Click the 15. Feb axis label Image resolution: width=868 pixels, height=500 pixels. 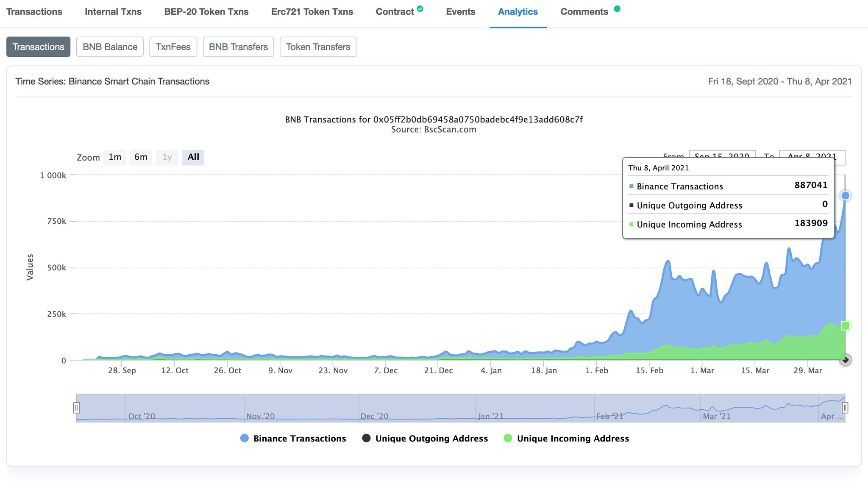[x=649, y=371]
